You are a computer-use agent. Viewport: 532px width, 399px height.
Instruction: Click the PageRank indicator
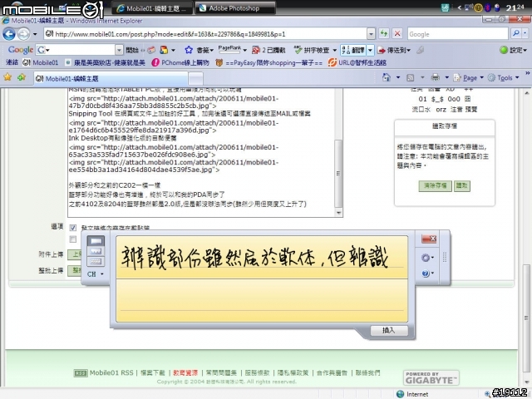point(232,50)
